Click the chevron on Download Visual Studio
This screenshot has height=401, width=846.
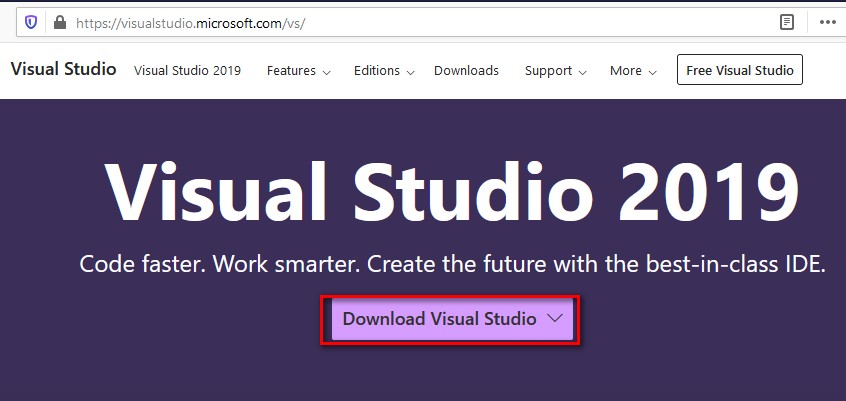[x=555, y=318]
